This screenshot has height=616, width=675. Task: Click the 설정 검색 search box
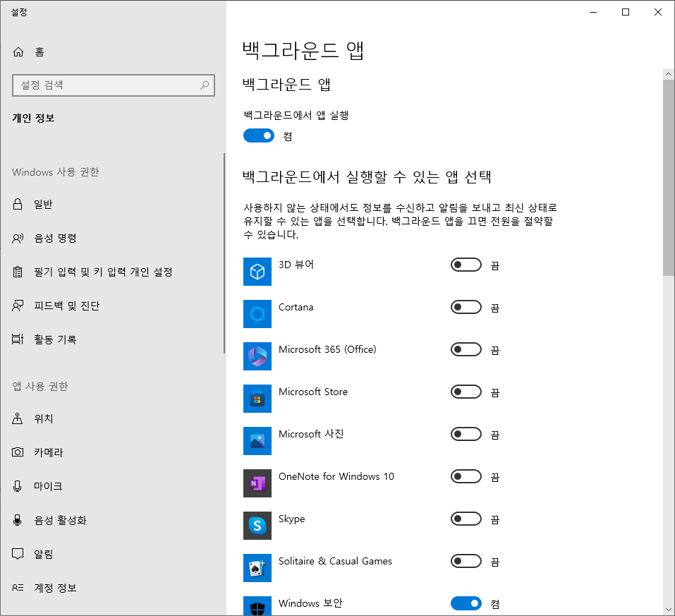114,85
